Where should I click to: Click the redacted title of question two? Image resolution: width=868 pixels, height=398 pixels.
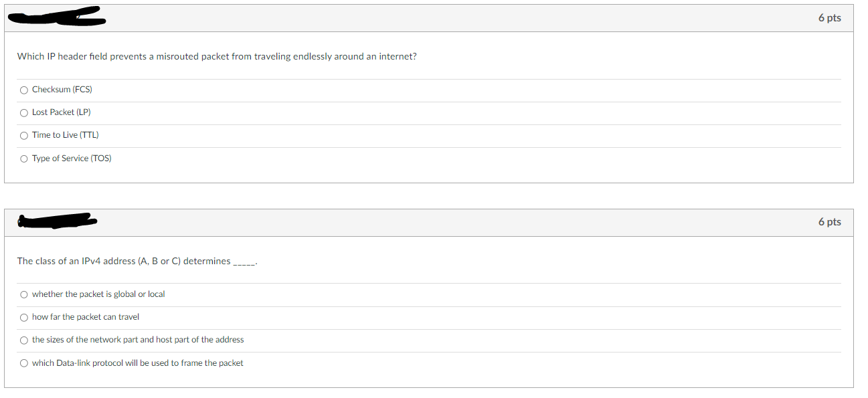57,220
